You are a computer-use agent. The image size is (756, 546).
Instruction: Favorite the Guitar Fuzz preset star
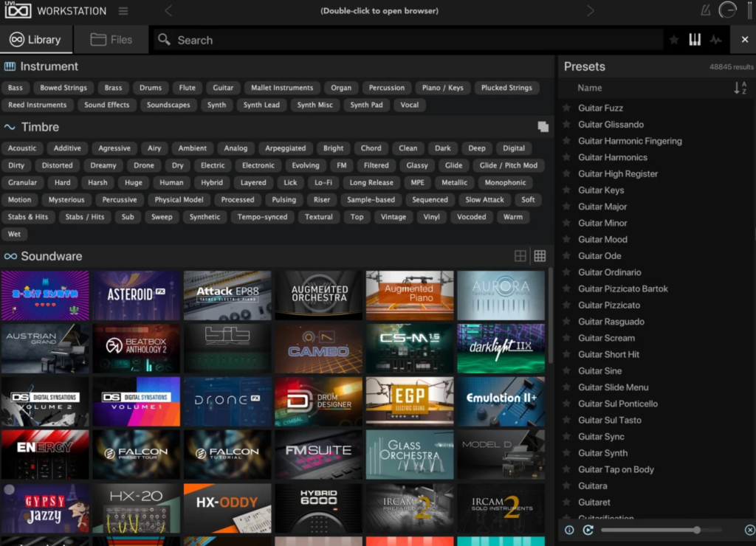point(567,108)
